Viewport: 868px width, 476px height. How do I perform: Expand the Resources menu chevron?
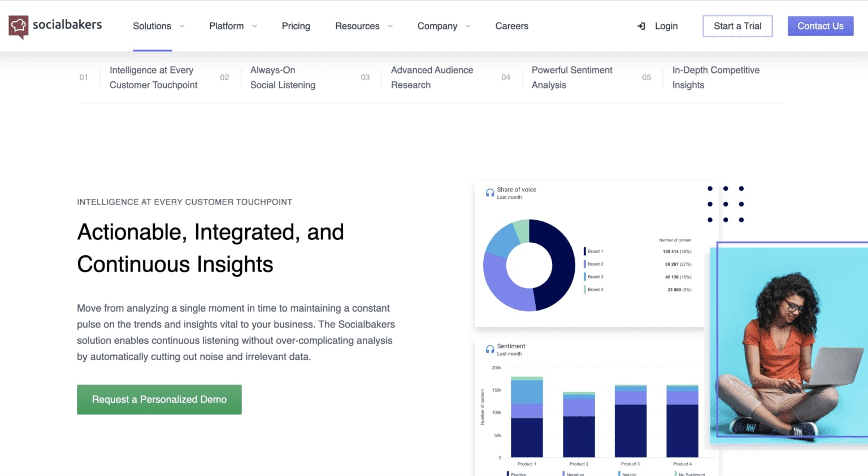[x=390, y=26]
